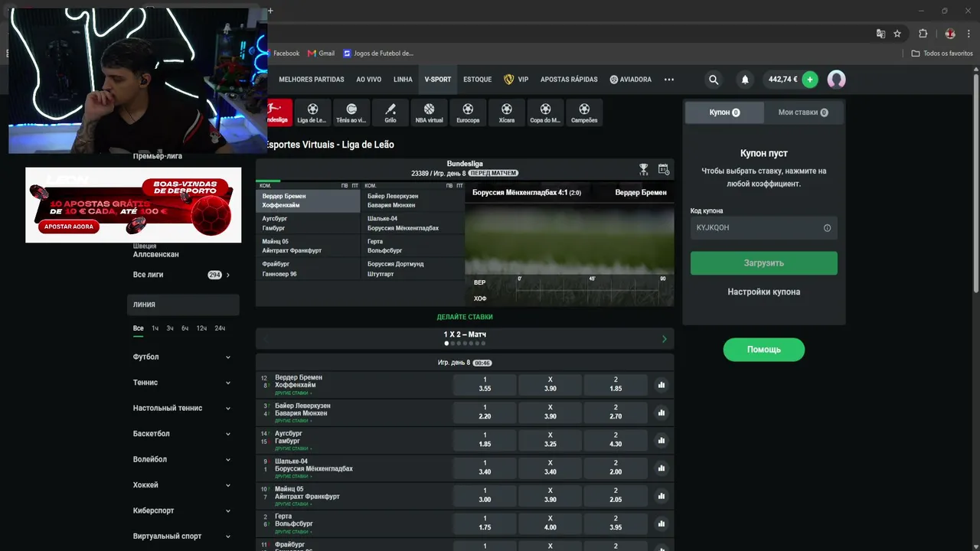Go to next market with the green arrow
The height and width of the screenshot is (551, 980).
click(664, 338)
